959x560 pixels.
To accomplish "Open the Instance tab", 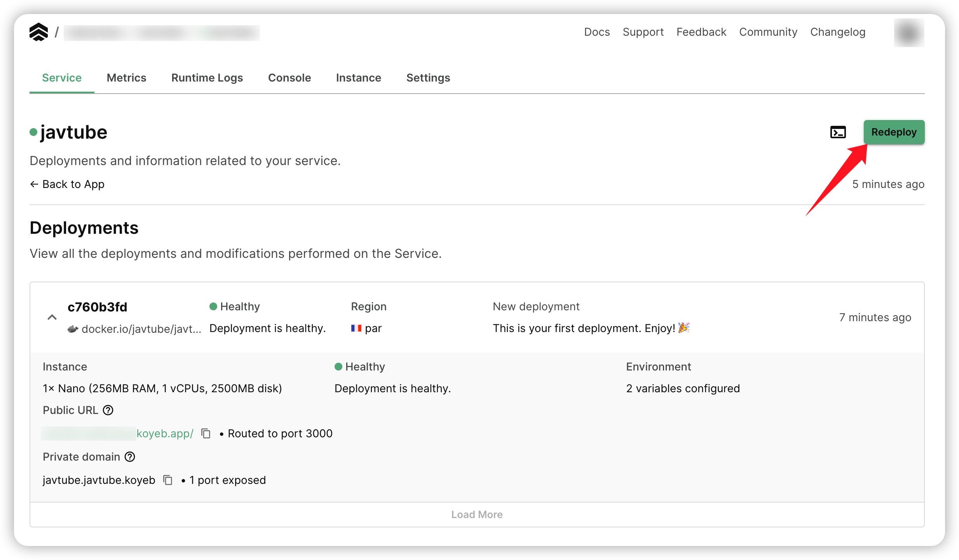I will click(359, 78).
